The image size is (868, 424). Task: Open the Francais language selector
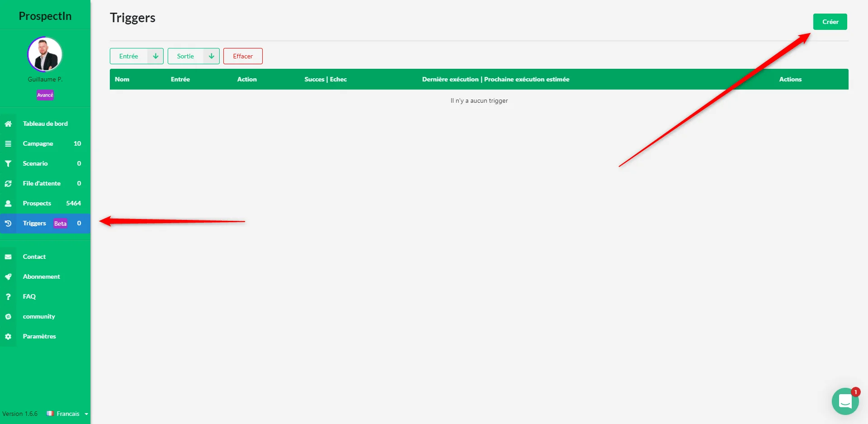click(x=67, y=414)
